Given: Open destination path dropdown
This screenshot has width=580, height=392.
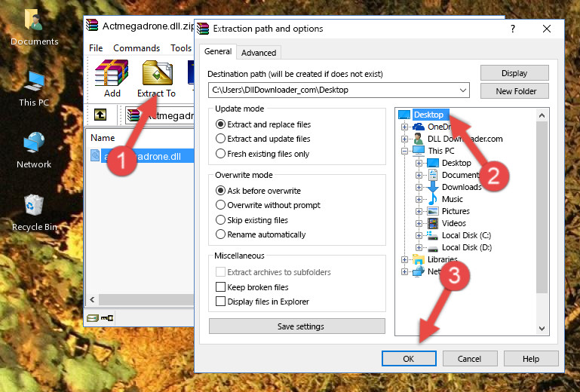Looking at the screenshot, I should [463, 90].
